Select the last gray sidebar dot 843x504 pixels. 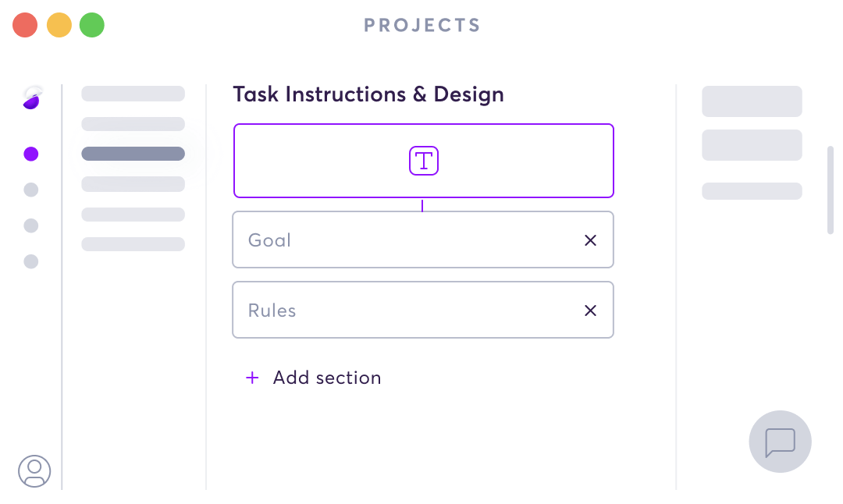pos(31,261)
